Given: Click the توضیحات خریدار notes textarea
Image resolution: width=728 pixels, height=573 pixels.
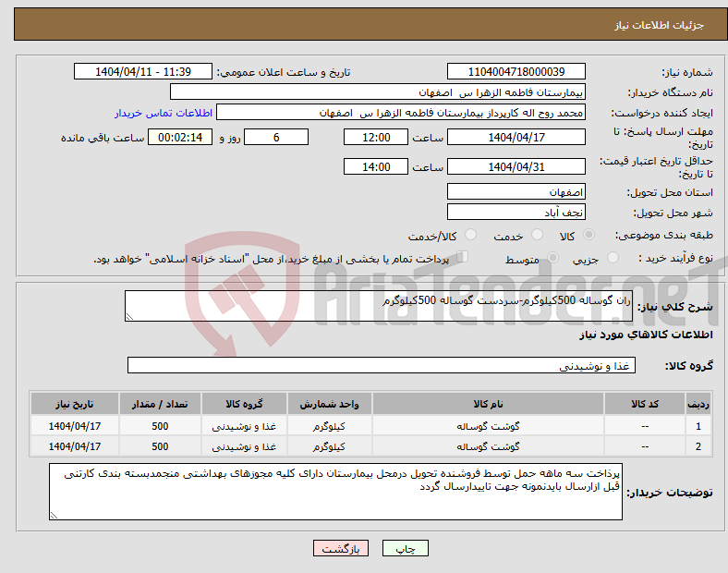Looking at the screenshot, I should 335,492.
